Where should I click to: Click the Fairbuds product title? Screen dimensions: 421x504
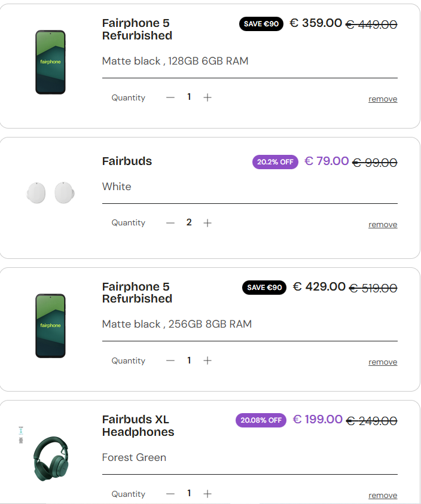point(127,161)
